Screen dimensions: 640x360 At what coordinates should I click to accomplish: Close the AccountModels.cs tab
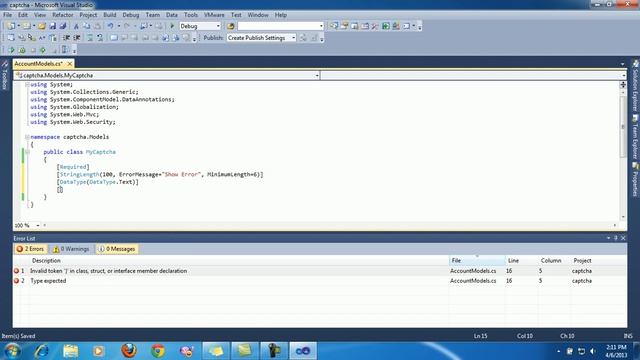[x=70, y=64]
